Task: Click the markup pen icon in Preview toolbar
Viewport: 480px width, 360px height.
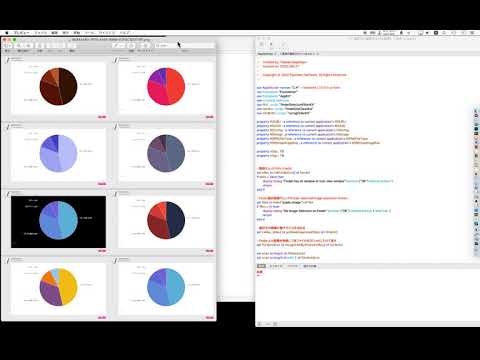Action: point(116,45)
